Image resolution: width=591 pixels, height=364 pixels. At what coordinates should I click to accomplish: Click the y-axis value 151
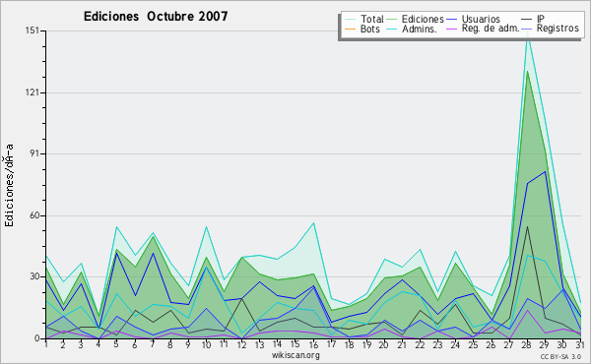click(33, 30)
